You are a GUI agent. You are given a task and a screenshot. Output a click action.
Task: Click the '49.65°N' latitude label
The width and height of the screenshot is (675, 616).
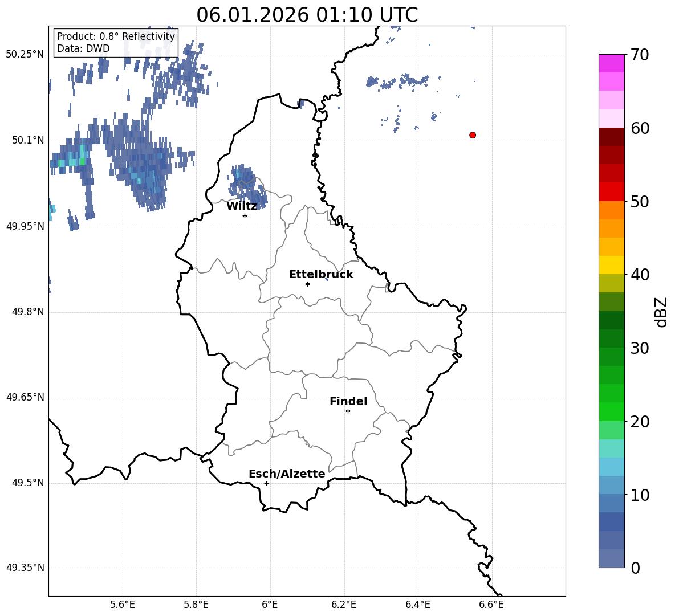(x=25, y=397)
